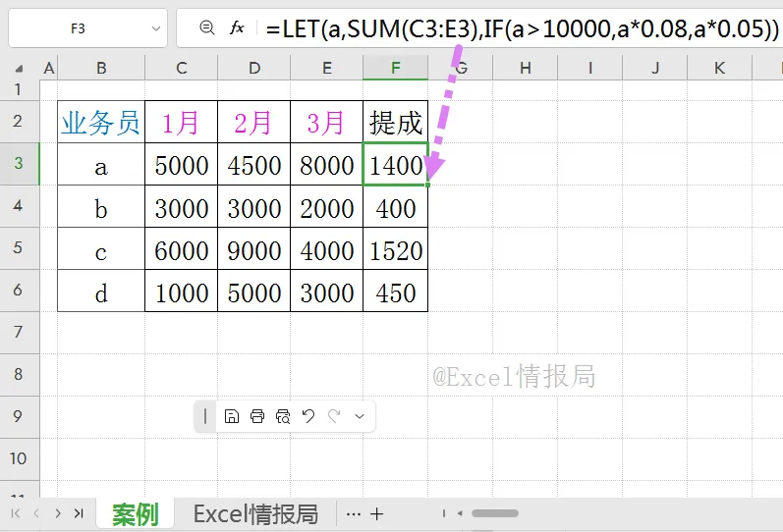Click the 3月 header cell
Screen dimensions: 783x532
click(x=326, y=123)
